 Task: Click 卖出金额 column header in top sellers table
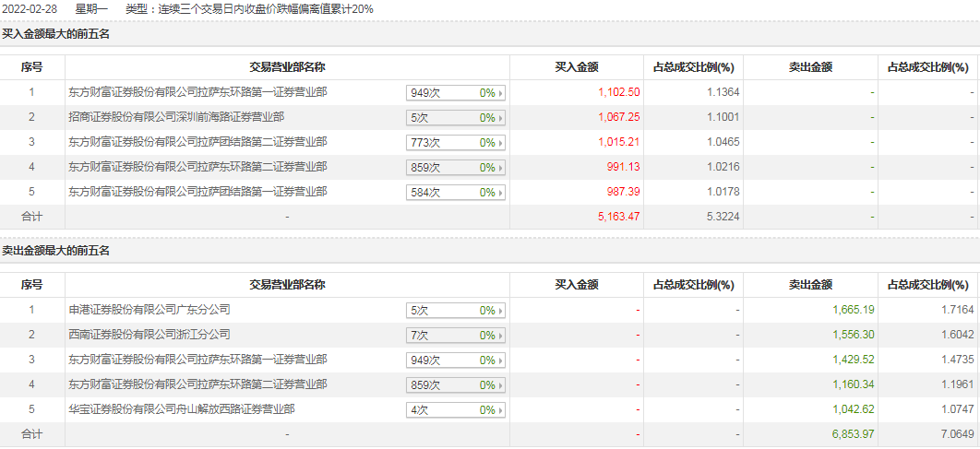click(810, 285)
